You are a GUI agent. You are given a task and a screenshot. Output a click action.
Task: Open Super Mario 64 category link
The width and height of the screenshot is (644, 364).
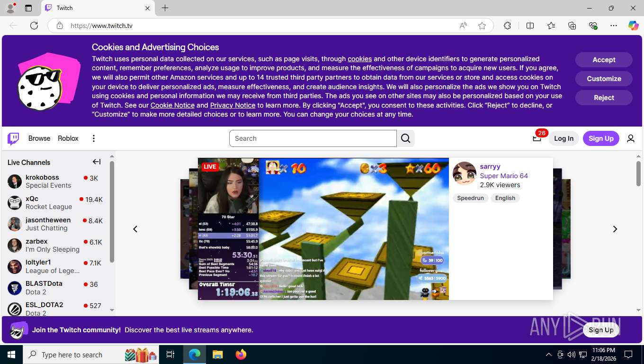[x=504, y=176]
